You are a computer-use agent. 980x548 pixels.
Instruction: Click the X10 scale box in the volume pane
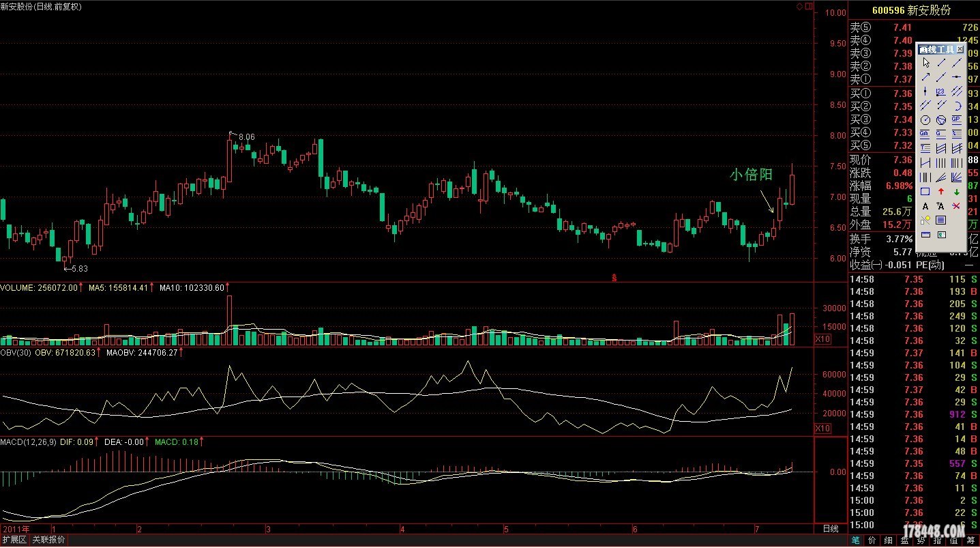coord(822,339)
